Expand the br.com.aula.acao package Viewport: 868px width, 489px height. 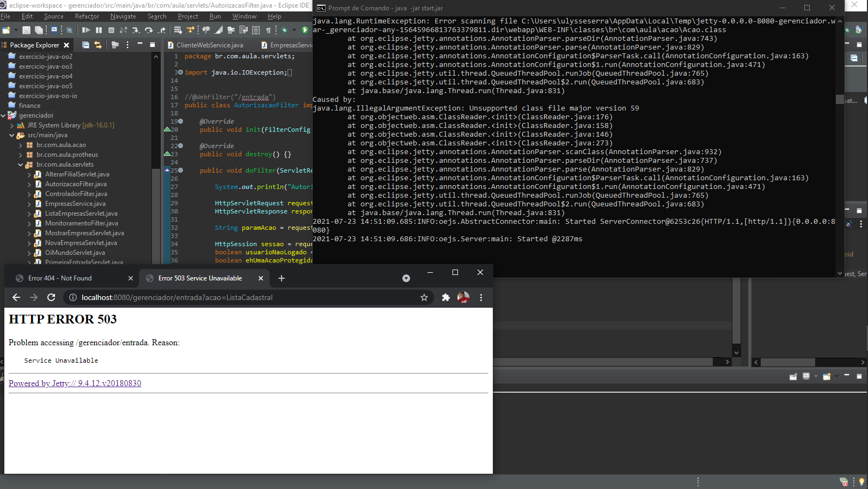(21, 145)
